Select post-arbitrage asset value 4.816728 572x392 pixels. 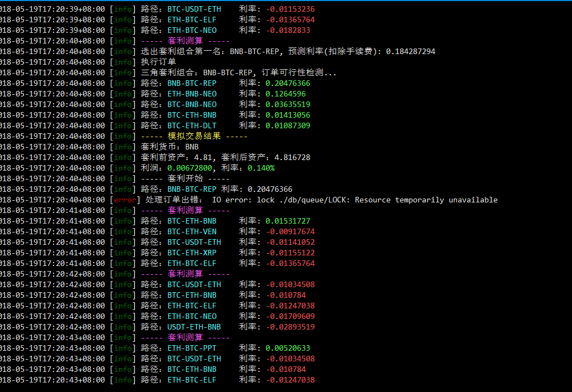(x=292, y=157)
